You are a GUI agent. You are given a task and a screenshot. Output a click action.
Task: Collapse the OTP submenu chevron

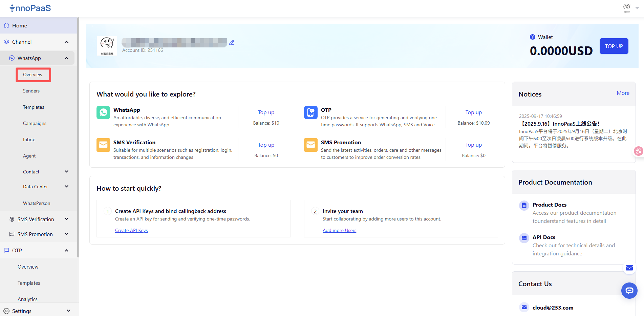(66, 250)
